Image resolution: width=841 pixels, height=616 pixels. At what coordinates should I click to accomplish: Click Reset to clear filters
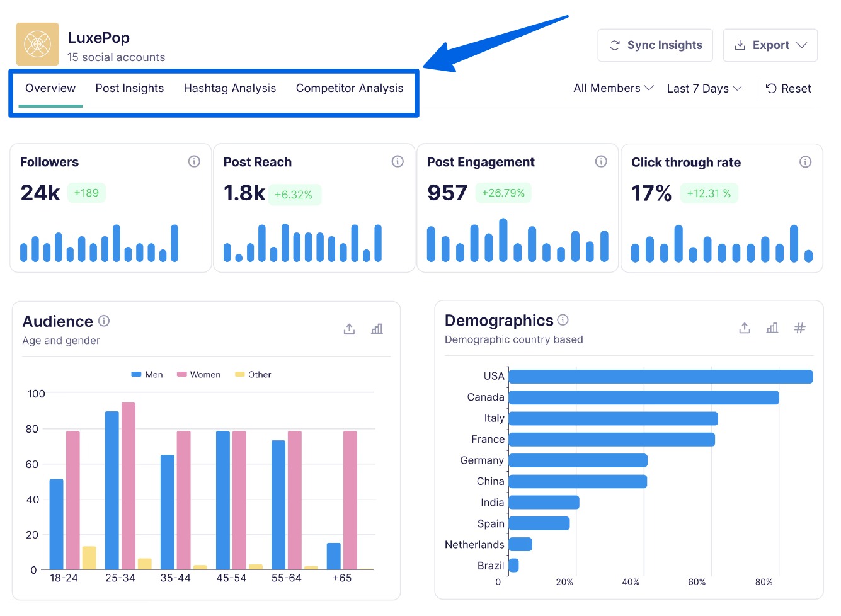coord(788,88)
